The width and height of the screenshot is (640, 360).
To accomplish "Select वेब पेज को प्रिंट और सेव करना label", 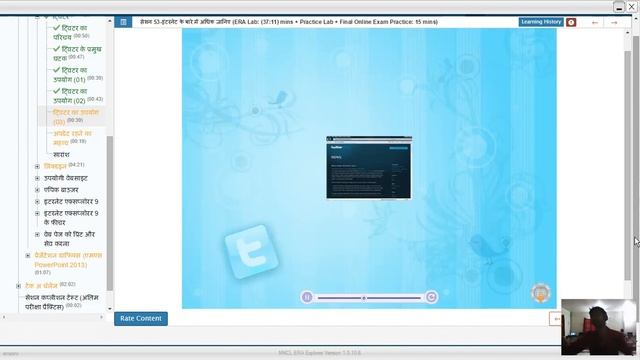I will pyautogui.click(x=69, y=239).
